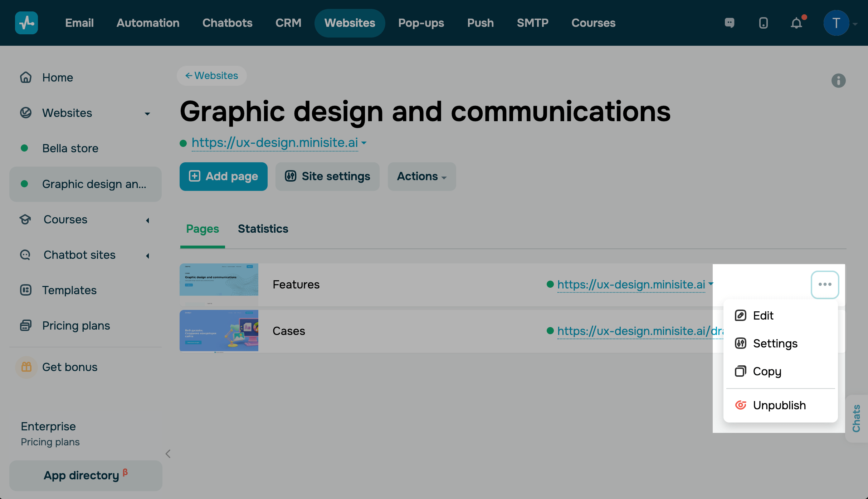The height and width of the screenshot is (499, 868).
Task: Open the notifications bell
Action: pyautogui.click(x=796, y=23)
